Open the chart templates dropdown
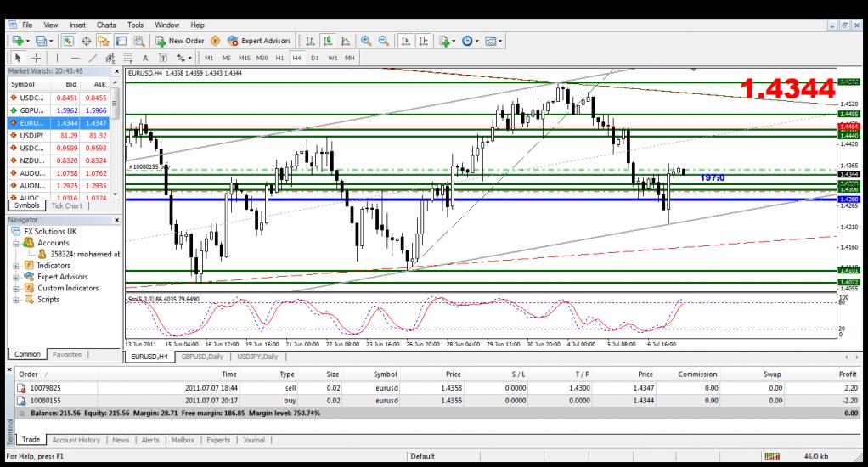Image resolution: width=868 pixels, height=467 pixels. (493, 41)
